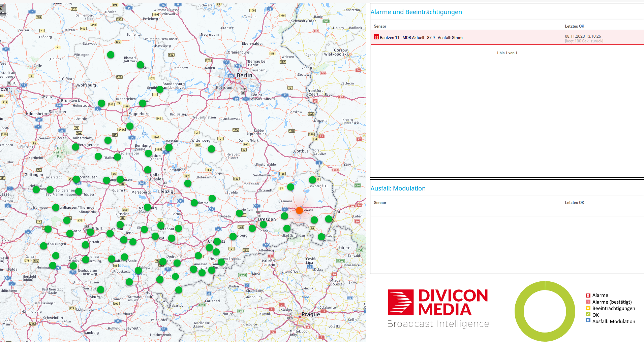Image resolution: width=644 pixels, height=346 pixels.
Task: Open the Bautzen 11 - MDR Aktuell alarm entry
Action: pyautogui.click(x=421, y=37)
